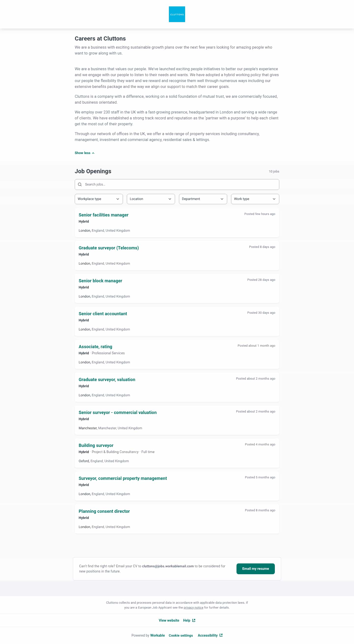Image resolution: width=354 pixels, height=644 pixels.
Task: Click the search magnifier icon
Action: click(x=80, y=184)
